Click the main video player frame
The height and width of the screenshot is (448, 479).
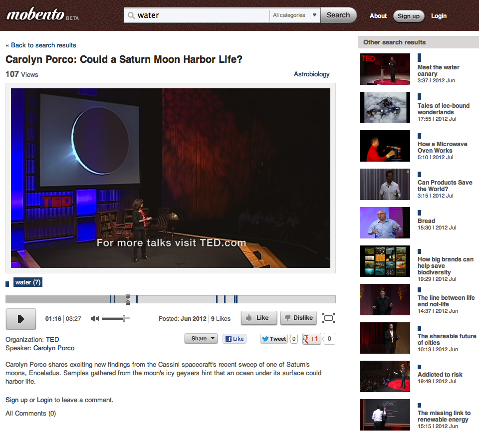click(x=171, y=178)
